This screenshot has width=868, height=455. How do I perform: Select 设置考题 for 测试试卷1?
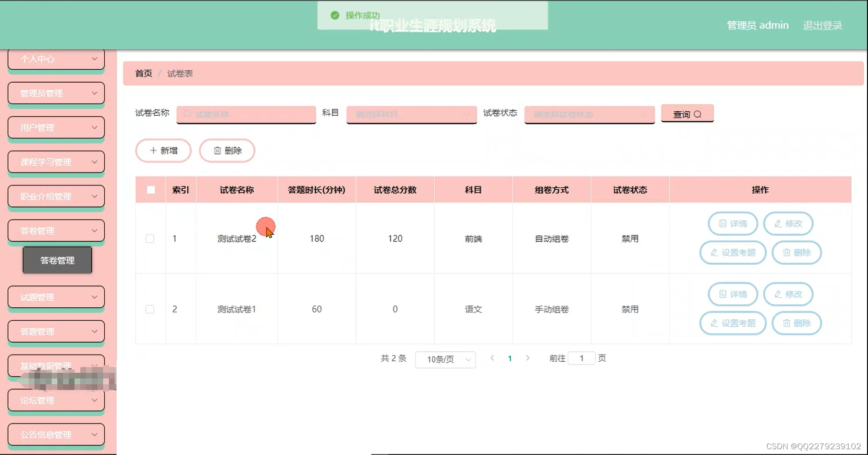(732, 323)
